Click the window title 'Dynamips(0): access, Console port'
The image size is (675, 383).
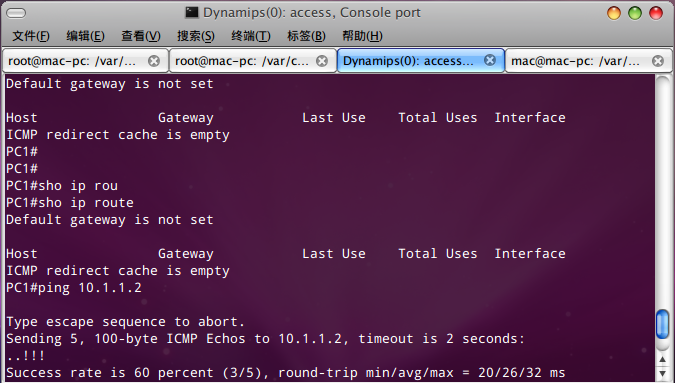pyautogui.click(x=312, y=13)
